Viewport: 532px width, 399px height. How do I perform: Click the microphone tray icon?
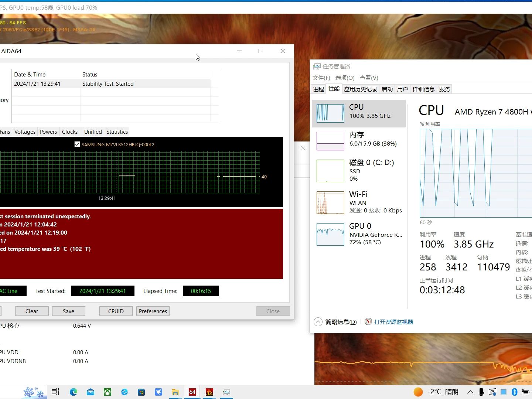[x=481, y=392]
